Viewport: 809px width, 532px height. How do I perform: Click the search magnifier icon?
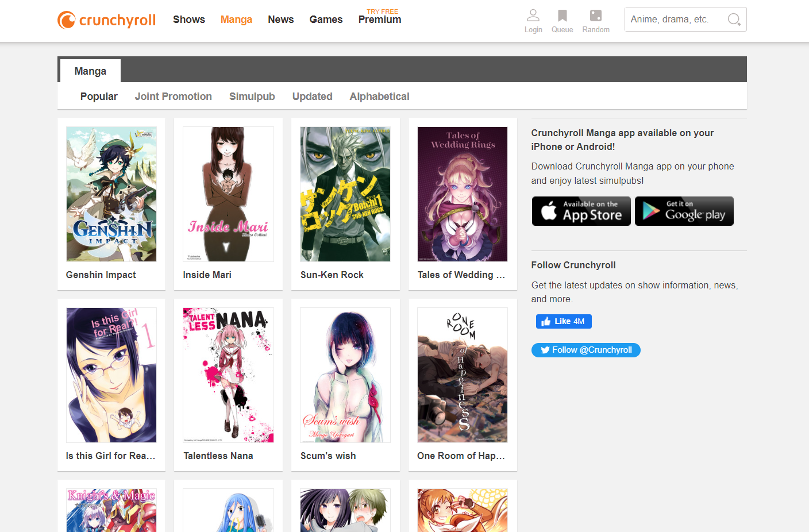pyautogui.click(x=734, y=20)
